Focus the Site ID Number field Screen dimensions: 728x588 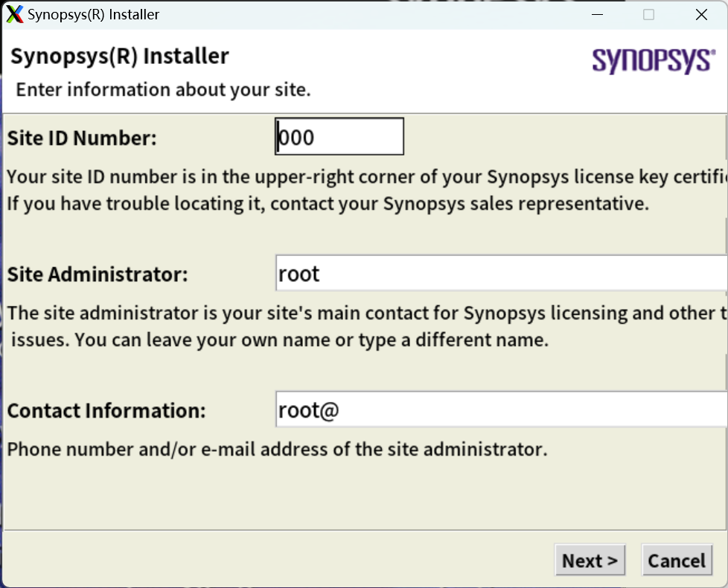[x=339, y=136]
